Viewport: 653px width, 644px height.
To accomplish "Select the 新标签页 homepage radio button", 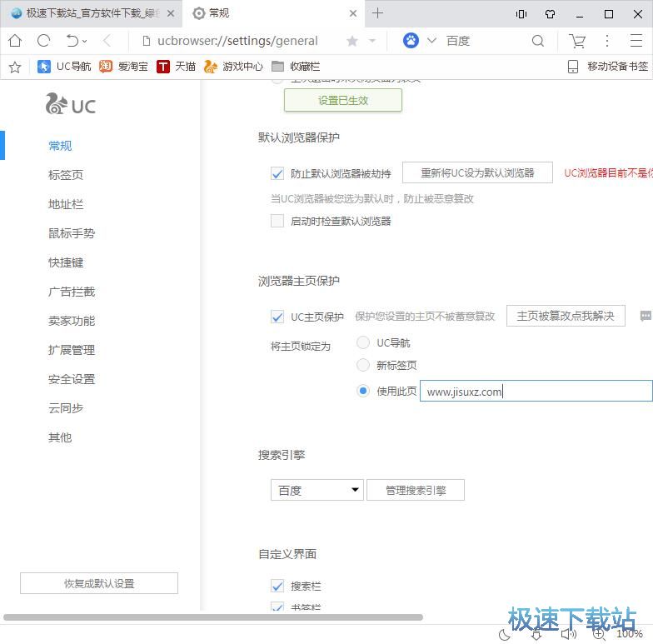I will (x=363, y=365).
